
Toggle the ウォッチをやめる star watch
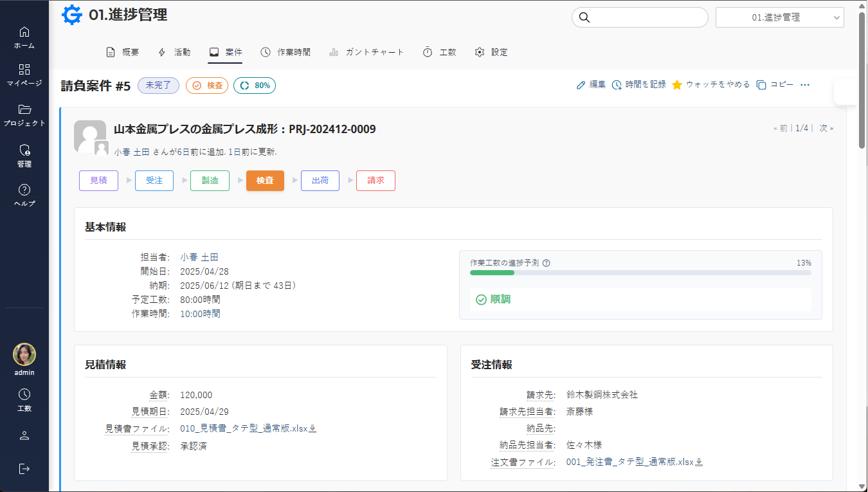677,85
